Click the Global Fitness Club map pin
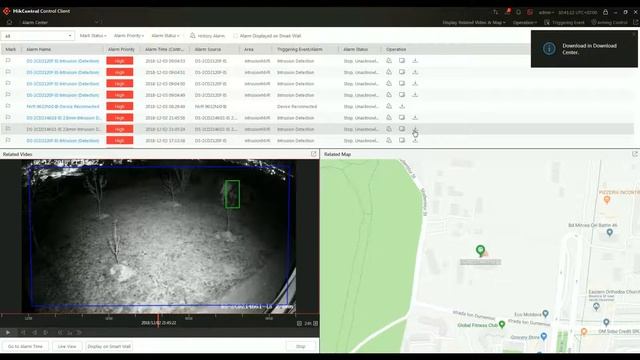 point(502,324)
